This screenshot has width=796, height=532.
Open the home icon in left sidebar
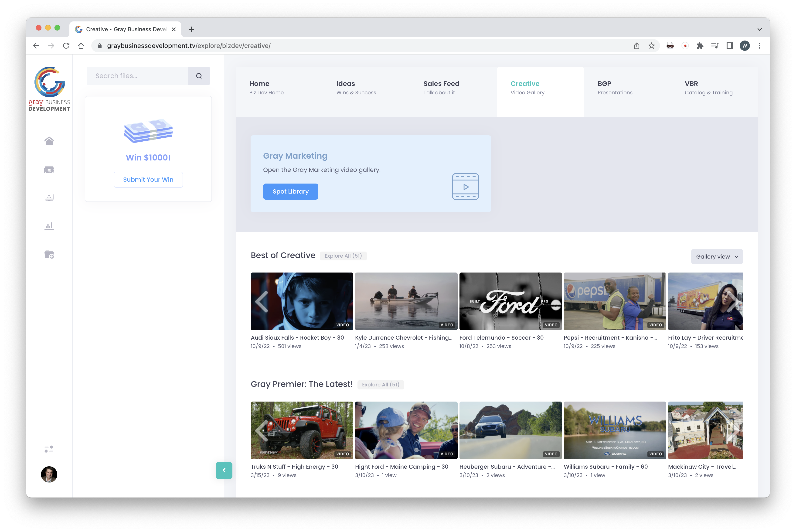pyautogui.click(x=49, y=141)
